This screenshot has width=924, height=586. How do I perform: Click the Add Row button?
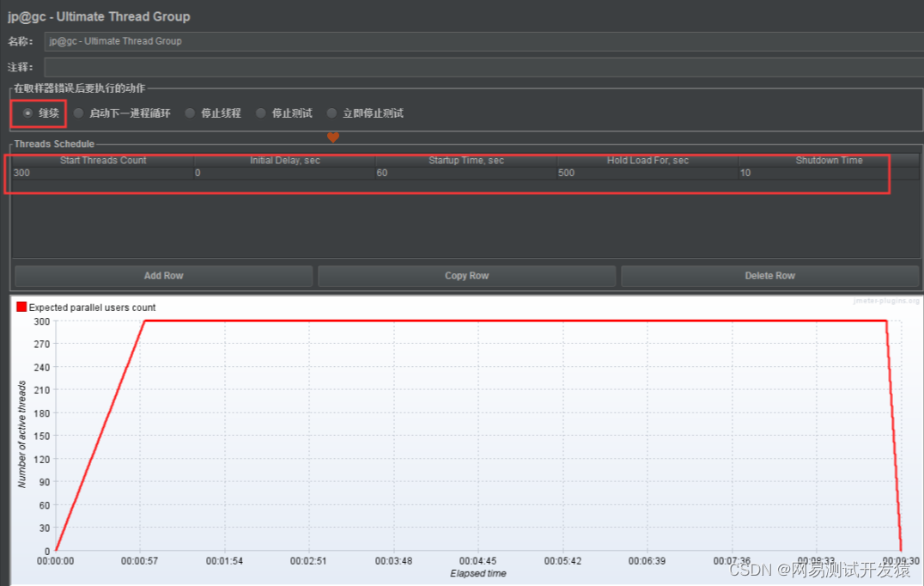tap(164, 276)
